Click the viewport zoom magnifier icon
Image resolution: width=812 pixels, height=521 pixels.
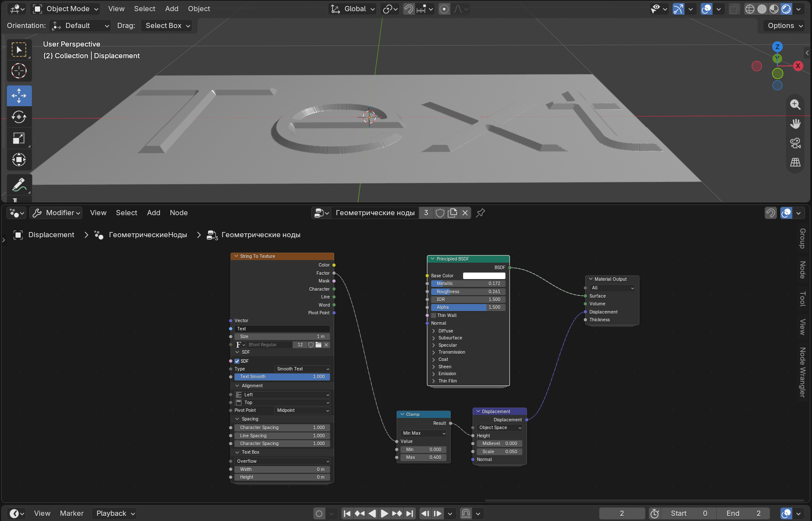point(795,104)
